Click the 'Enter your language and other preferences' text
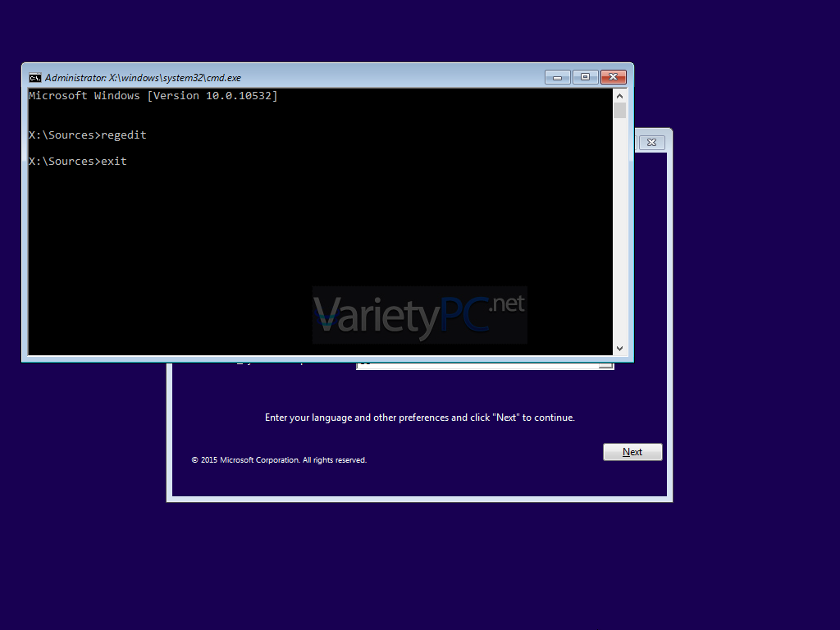This screenshot has height=630, width=840. [x=419, y=418]
